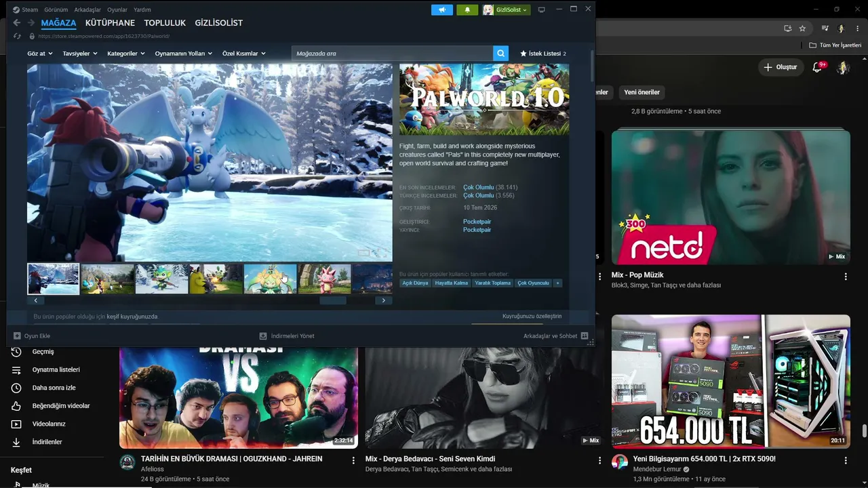Open the GizliSolist account dropdown
This screenshot has width=868, height=488.
507,9
